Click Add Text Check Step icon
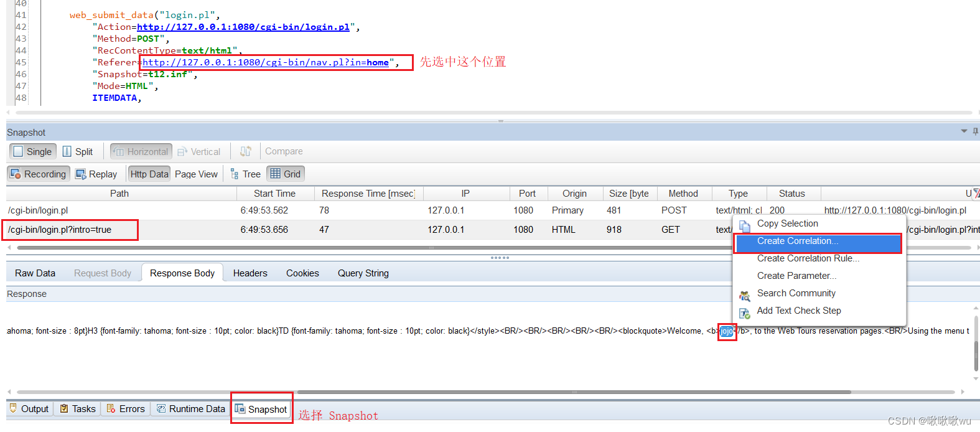The image size is (980, 432). pos(744,313)
